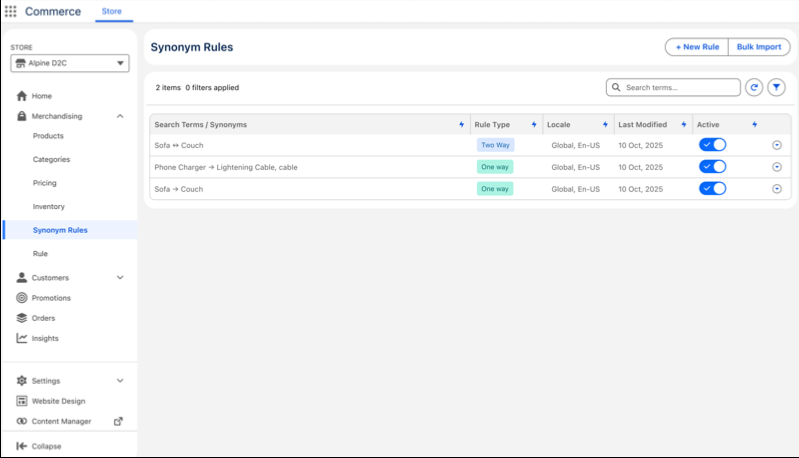
Task: Click the Bulk Import button
Action: click(x=759, y=47)
